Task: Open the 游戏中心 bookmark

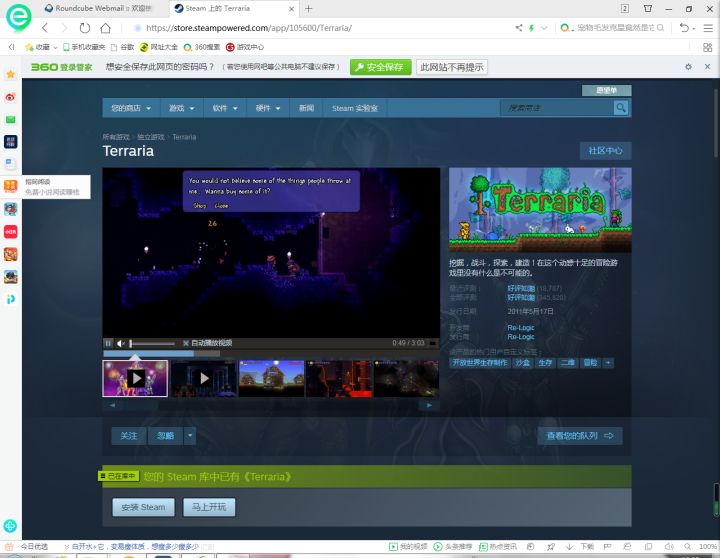Action: (x=245, y=47)
